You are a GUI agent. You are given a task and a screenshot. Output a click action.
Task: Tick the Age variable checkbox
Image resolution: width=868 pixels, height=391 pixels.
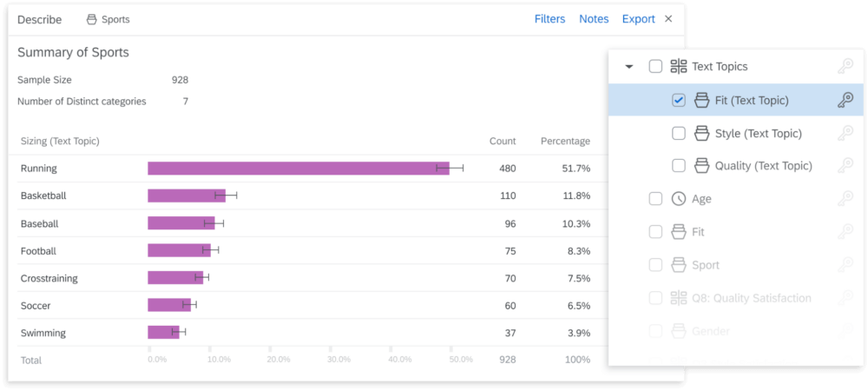coord(655,199)
